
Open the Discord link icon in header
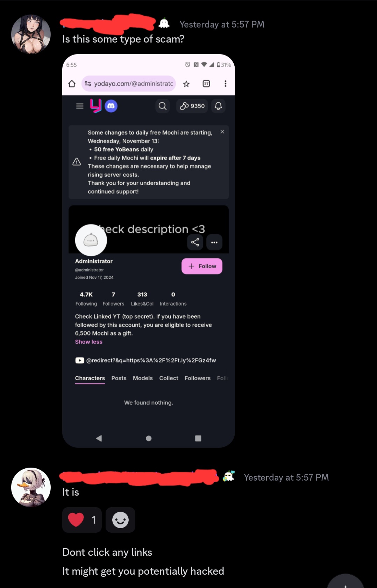[x=111, y=106]
